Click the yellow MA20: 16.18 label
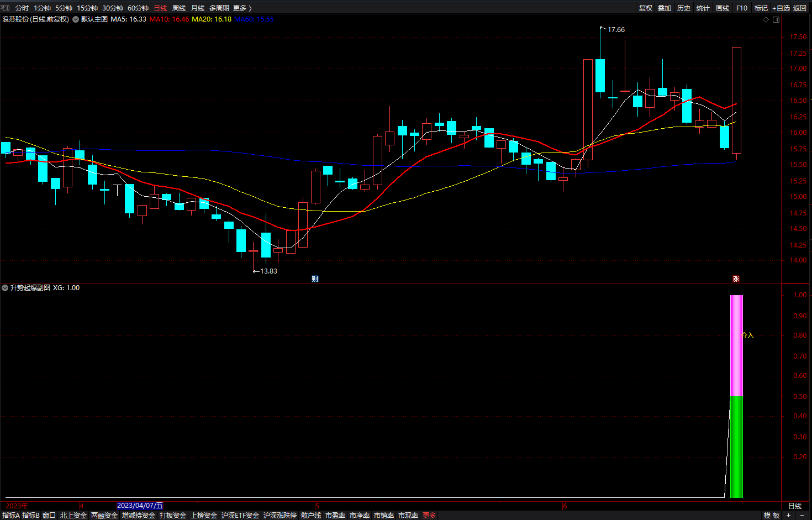 (x=212, y=19)
